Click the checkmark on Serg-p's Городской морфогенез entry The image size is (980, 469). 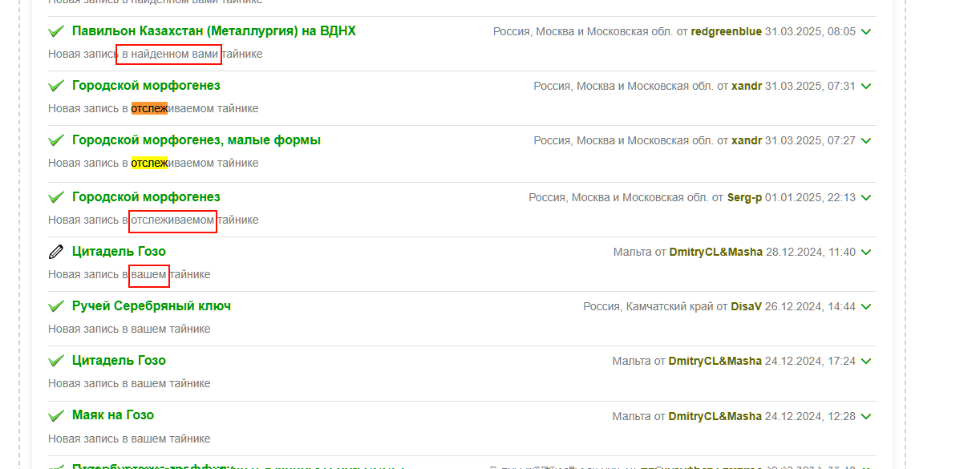pyautogui.click(x=55, y=197)
